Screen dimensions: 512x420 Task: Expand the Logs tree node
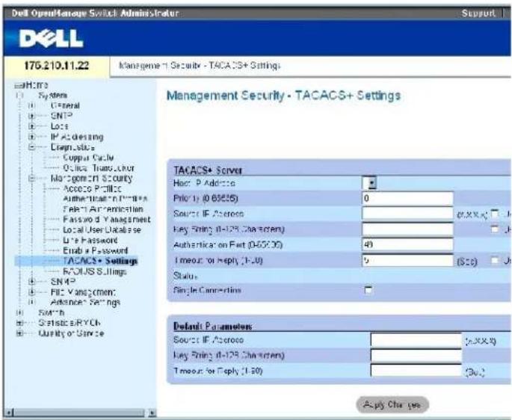31,126
